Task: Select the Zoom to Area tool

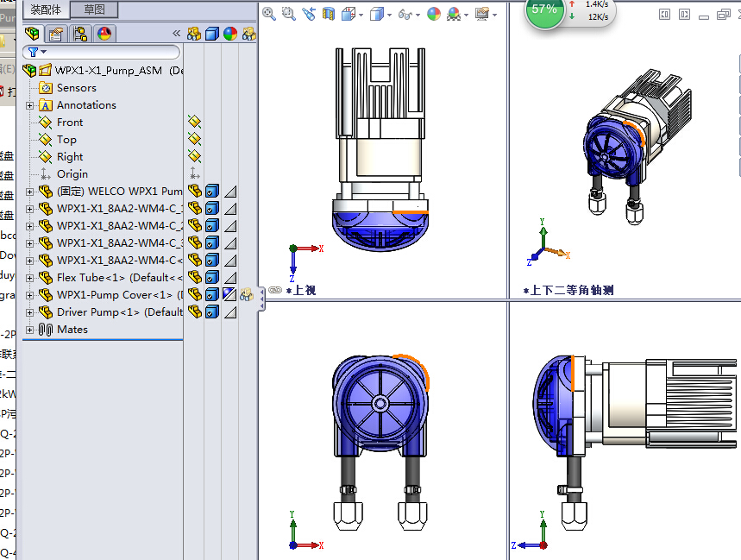Action: pos(288,14)
